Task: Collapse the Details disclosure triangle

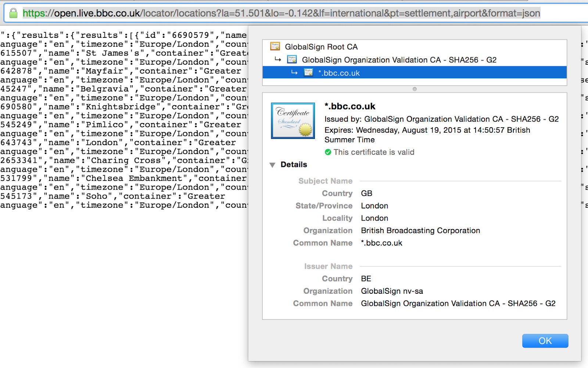Action: (x=272, y=165)
